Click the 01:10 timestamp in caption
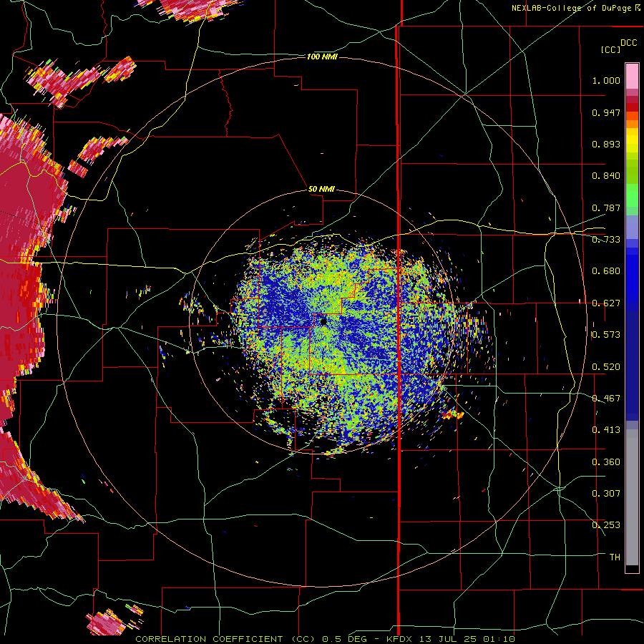The height and width of the screenshot is (644, 644). click(x=499, y=639)
